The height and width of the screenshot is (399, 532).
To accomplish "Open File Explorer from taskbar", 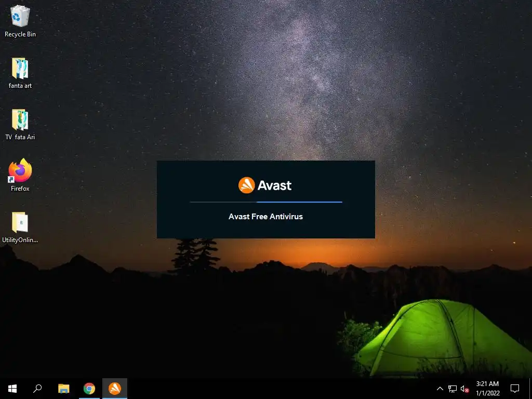I will click(63, 389).
